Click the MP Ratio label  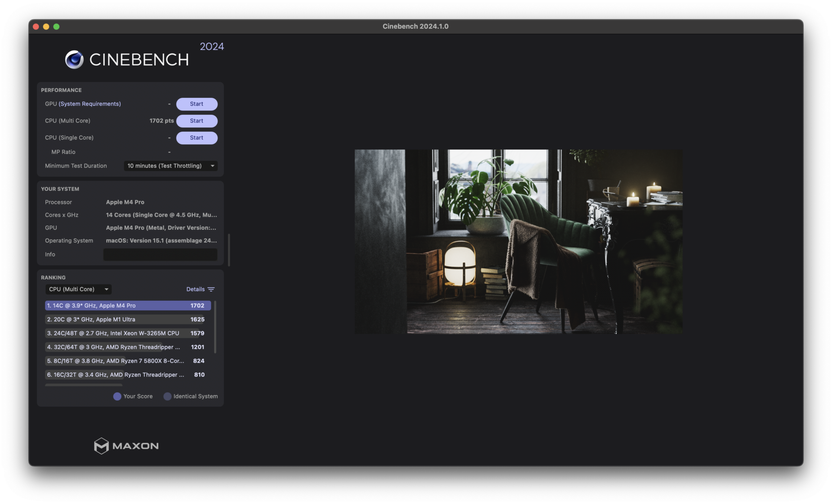(x=63, y=152)
